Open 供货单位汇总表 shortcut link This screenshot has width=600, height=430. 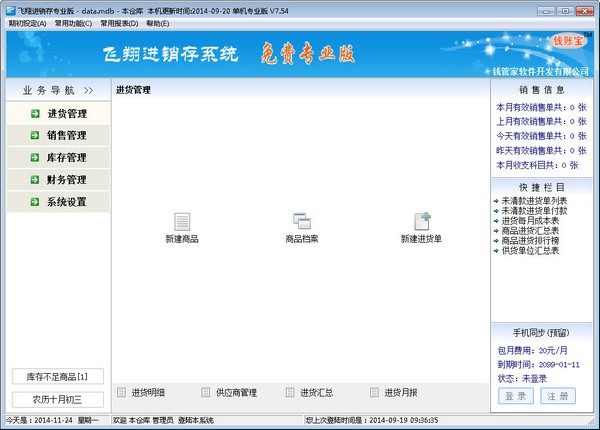530,251
